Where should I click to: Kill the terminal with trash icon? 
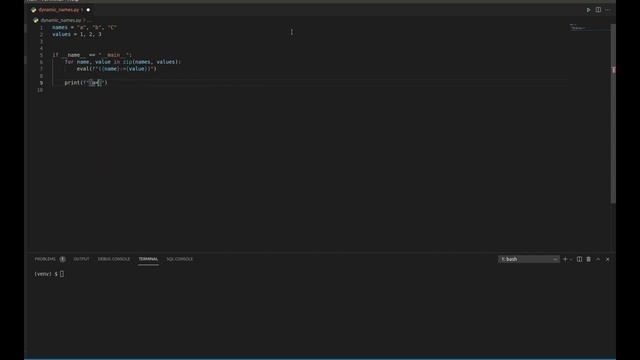[x=589, y=259]
